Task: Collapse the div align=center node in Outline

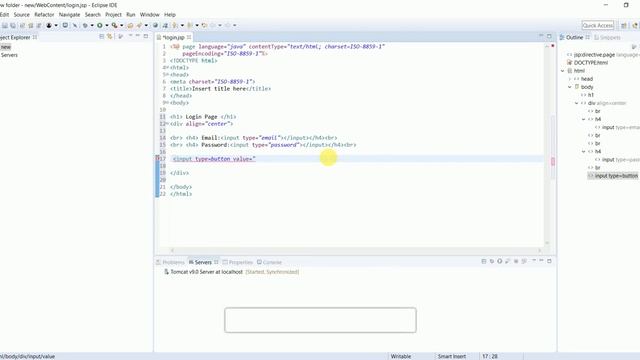Action: click(577, 103)
